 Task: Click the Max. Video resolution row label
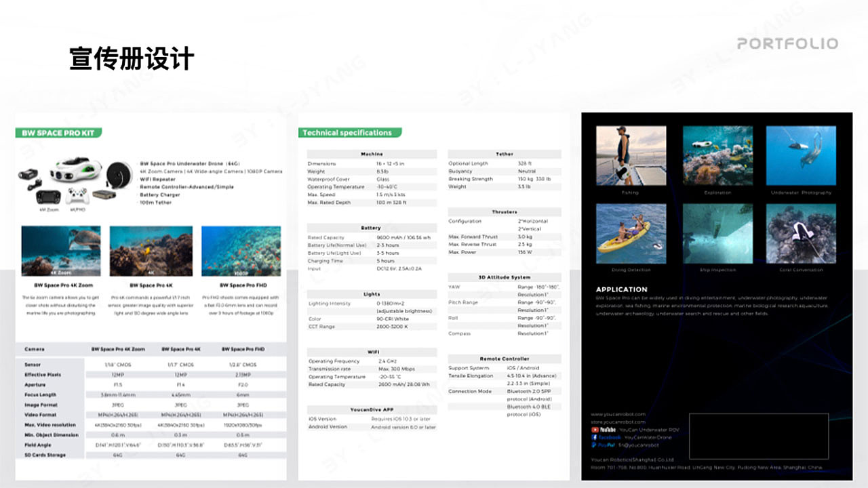(x=50, y=425)
